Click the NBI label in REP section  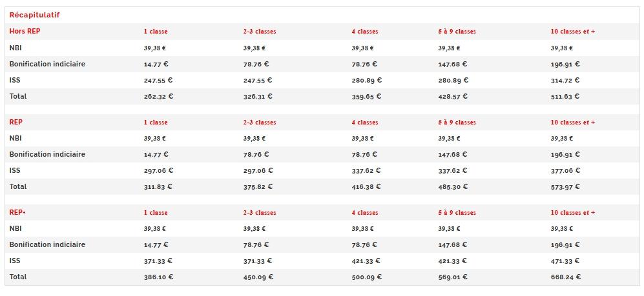point(16,138)
